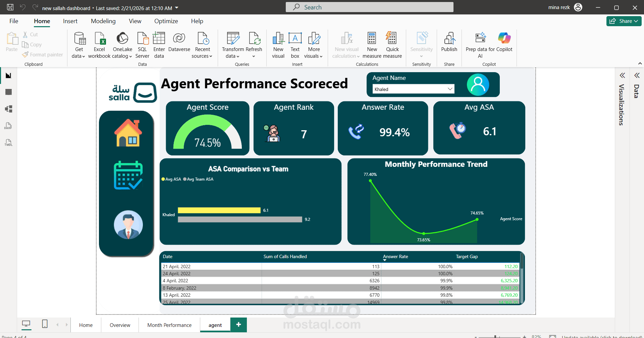Expand the Refresh dropdown arrow
Screen dimensions: 644x338
[x=254, y=56]
